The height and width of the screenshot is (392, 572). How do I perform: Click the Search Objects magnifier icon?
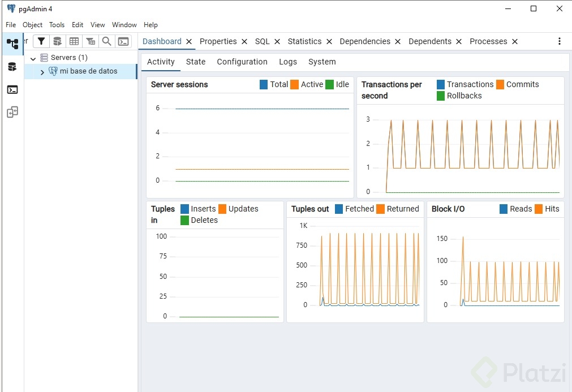106,41
